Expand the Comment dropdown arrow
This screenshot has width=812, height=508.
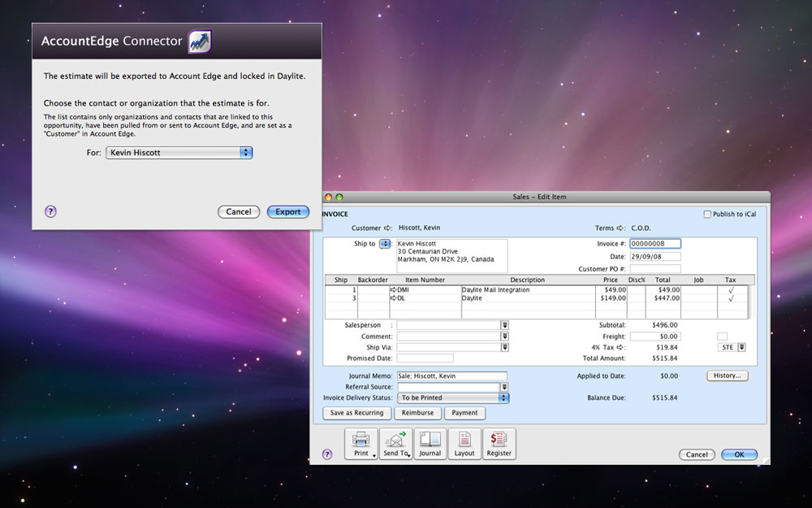coord(504,336)
